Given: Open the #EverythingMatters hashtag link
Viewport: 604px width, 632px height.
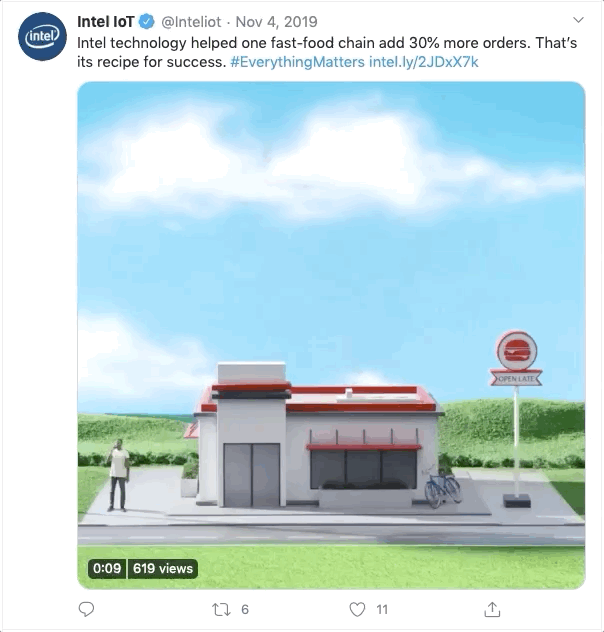Looking at the screenshot, I should coord(297,62).
